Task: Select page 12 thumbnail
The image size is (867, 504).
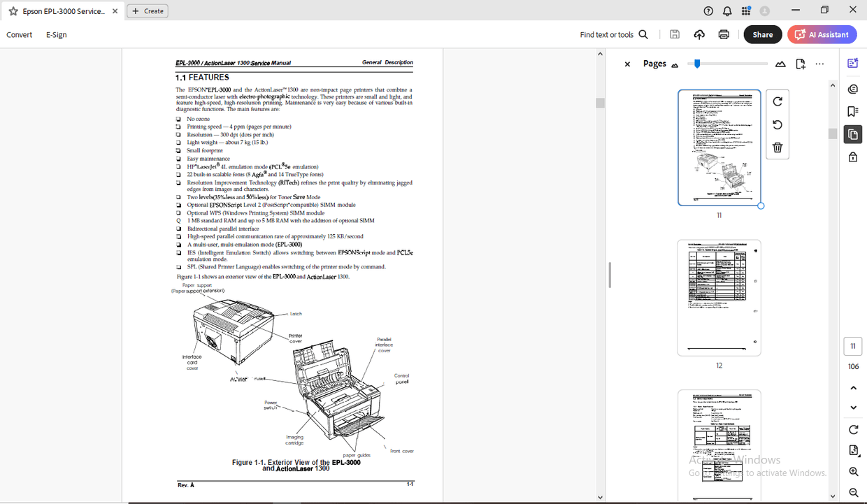Action: click(719, 298)
